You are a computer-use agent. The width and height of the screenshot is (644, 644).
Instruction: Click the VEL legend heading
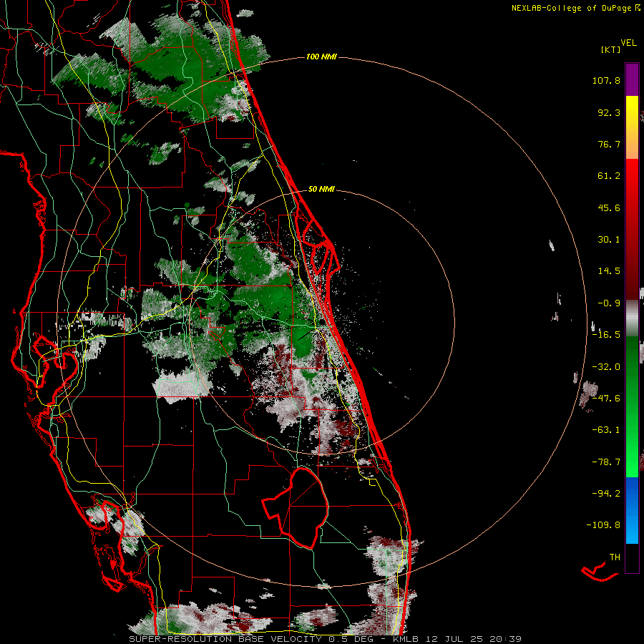coord(628,43)
